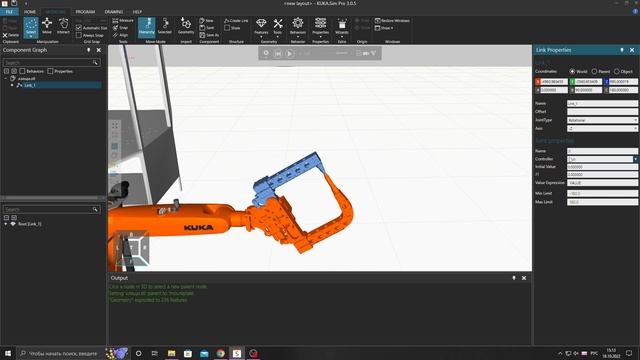Pin the Output panel
This screenshot has height=360, width=640.
(x=514, y=278)
